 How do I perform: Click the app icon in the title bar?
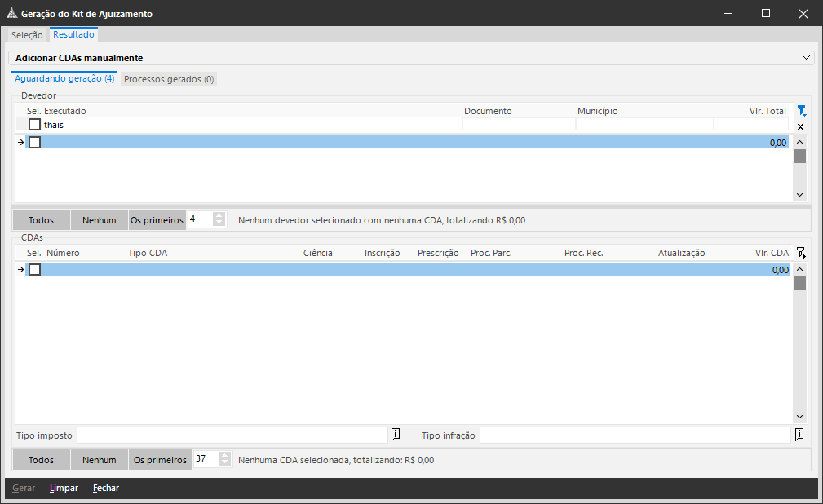click(12, 13)
